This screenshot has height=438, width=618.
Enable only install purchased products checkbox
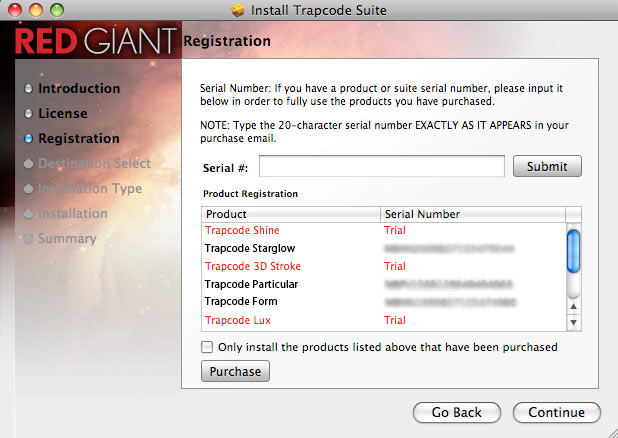[x=207, y=347]
